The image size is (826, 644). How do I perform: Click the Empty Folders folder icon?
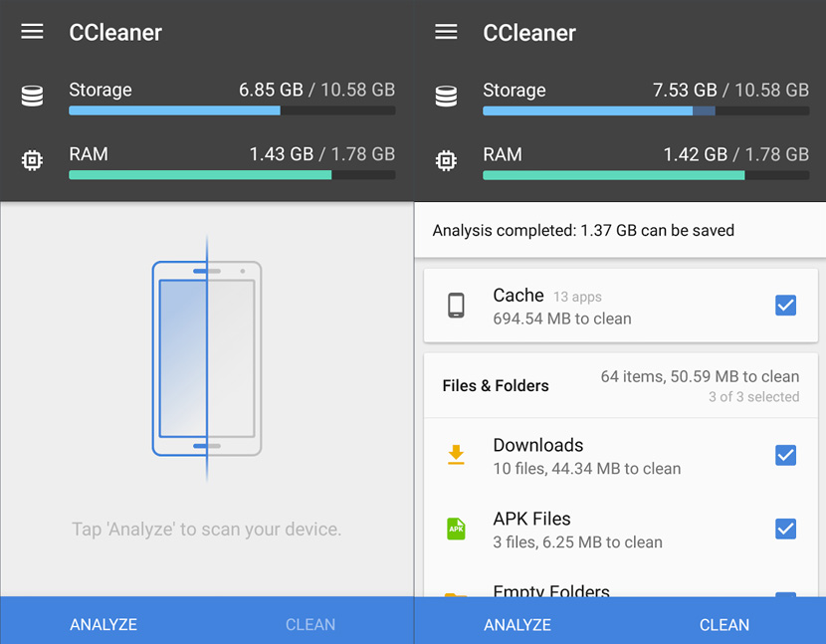(x=458, y=595)
